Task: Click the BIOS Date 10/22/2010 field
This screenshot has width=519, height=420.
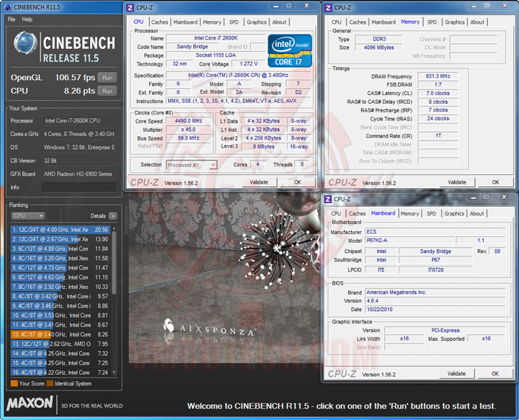Action: pos(435,310)
